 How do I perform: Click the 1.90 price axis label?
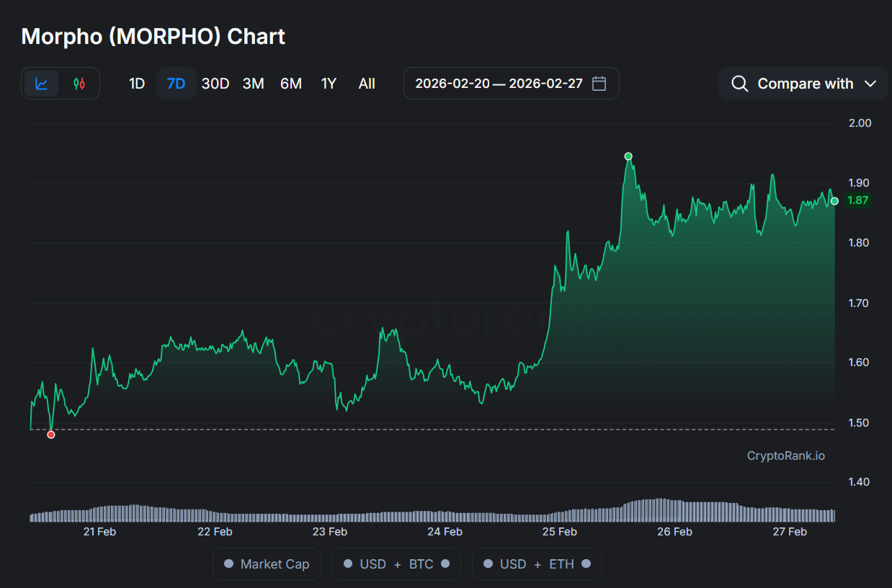pos(860,183)
